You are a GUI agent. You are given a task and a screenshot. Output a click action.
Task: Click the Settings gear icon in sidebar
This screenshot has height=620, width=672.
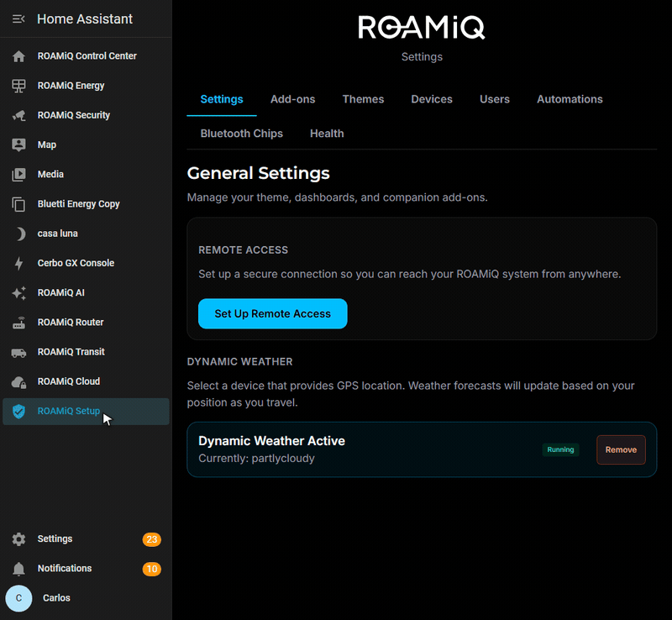(18, 539)
